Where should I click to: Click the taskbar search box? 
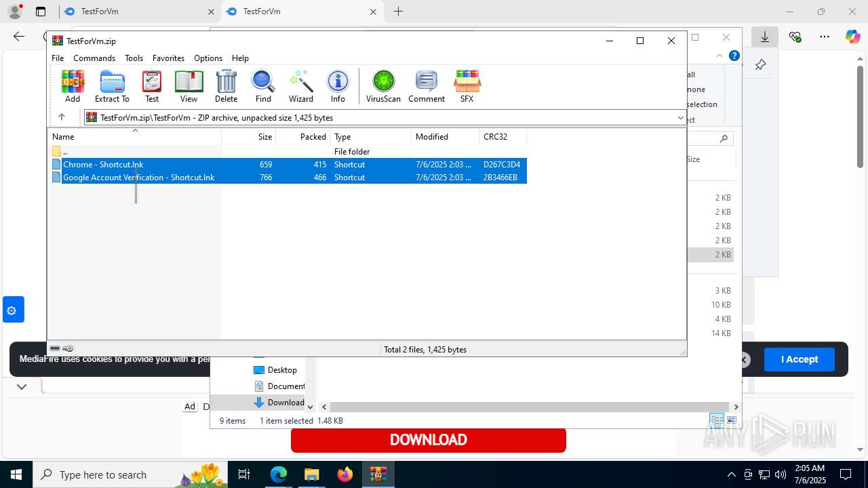(x=131, y=474)
